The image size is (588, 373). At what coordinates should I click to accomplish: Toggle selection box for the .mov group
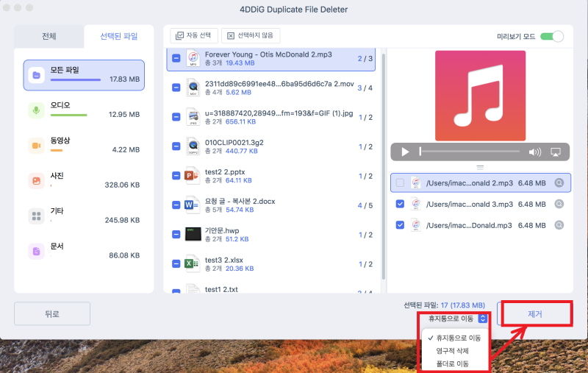(x=176, y=88)
